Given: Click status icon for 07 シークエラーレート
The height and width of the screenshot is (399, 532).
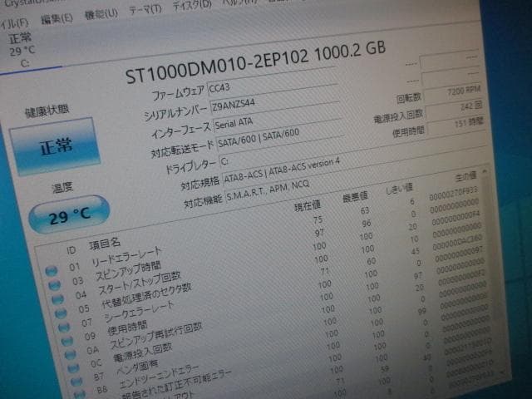Looking at the screenshot, I should tap(64, 327).
